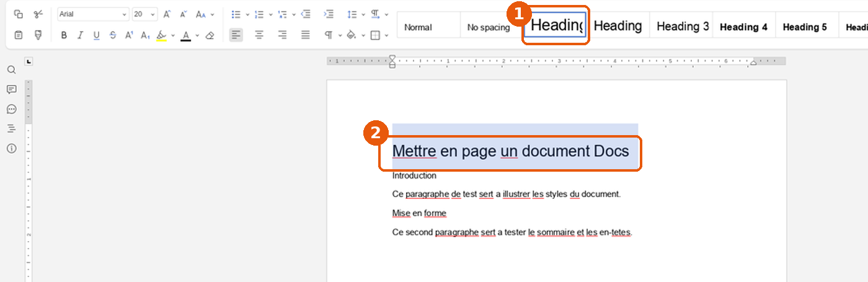Apply the yellow highlight color
This screenshot has height=282, width=868.
click(161, 35)
